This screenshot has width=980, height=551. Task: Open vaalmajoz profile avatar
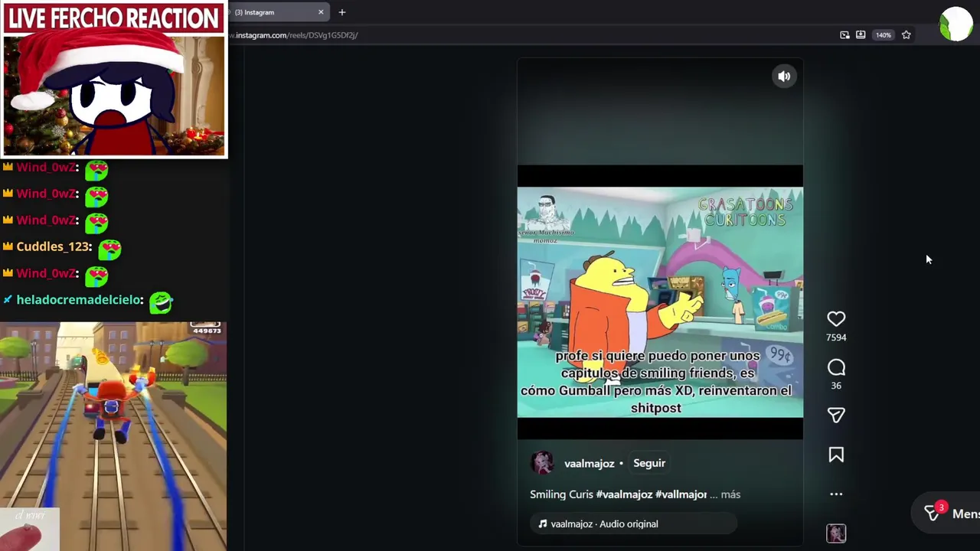click(x=542, y=463)
